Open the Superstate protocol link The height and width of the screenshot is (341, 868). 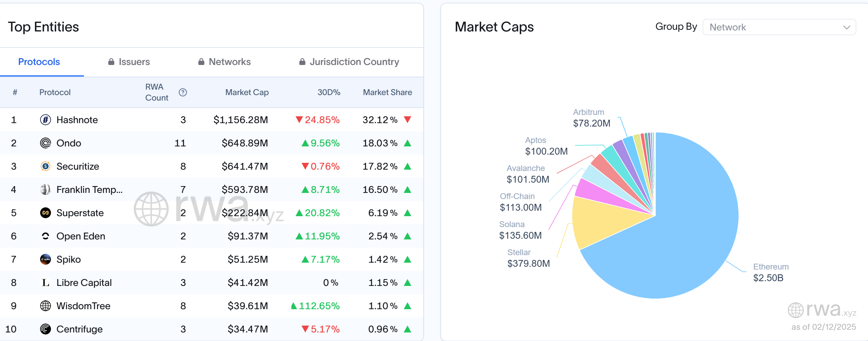coord(80,213)
